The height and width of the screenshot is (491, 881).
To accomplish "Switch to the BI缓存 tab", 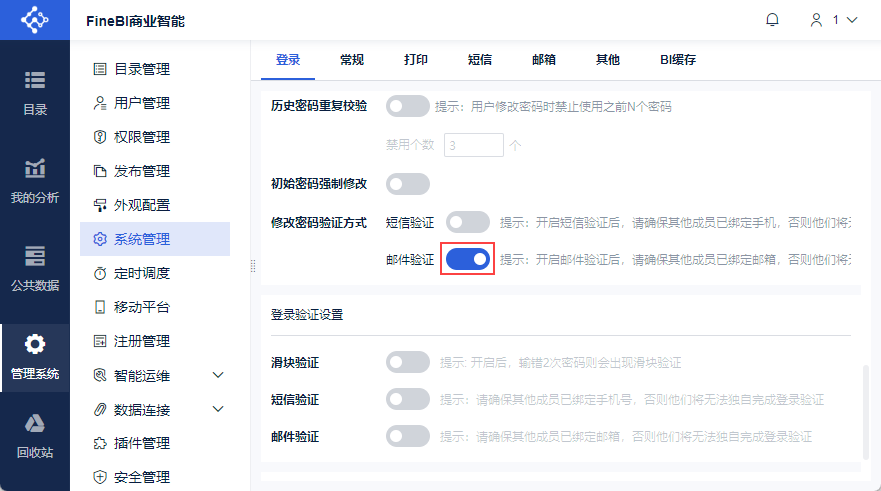I will [677, 60].
